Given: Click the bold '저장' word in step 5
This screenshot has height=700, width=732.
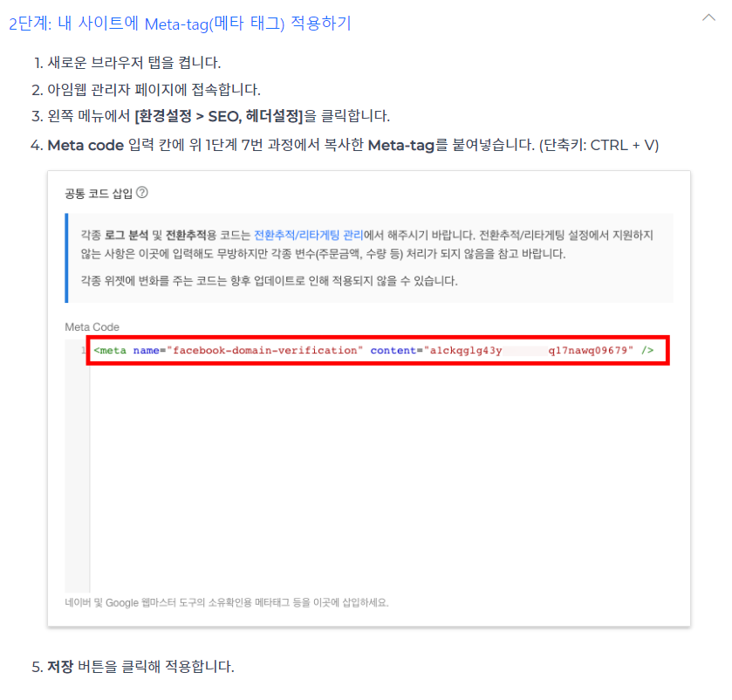Looking at the screenshot, I should (x=60, y=666).
